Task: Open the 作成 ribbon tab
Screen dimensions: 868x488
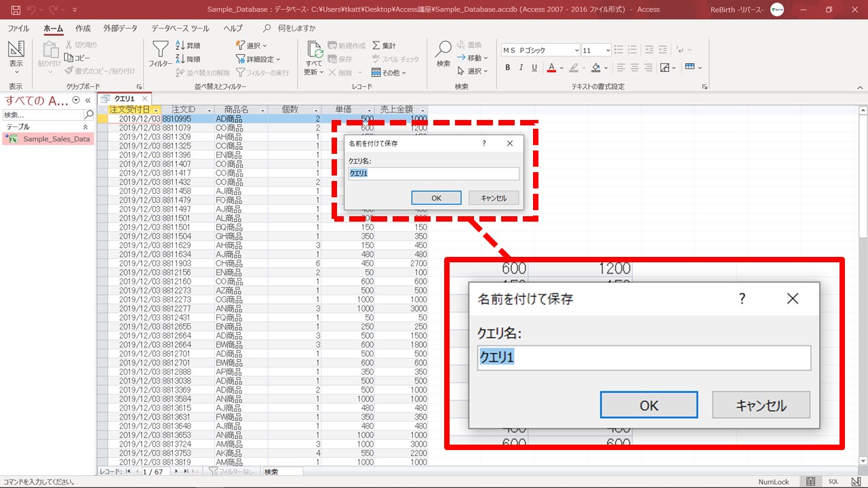Action: [83, 28]
